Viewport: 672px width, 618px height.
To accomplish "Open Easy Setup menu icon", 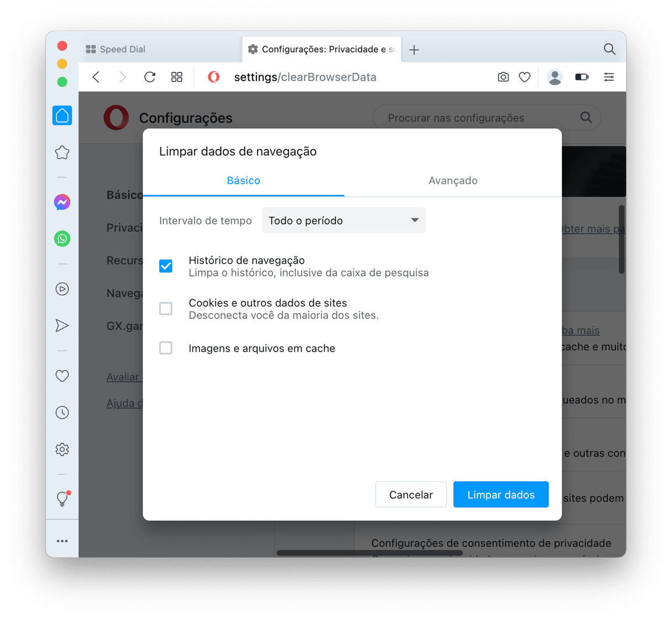I will pos(608,77).
